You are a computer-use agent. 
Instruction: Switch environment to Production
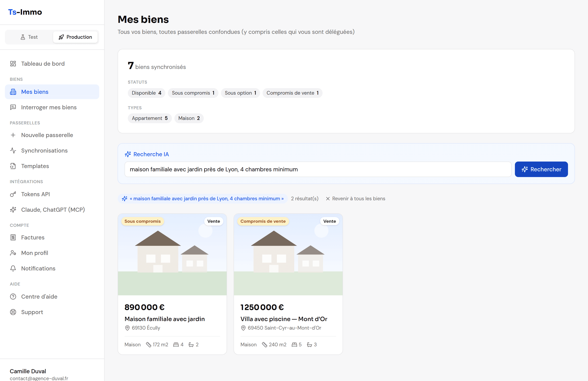75,37
